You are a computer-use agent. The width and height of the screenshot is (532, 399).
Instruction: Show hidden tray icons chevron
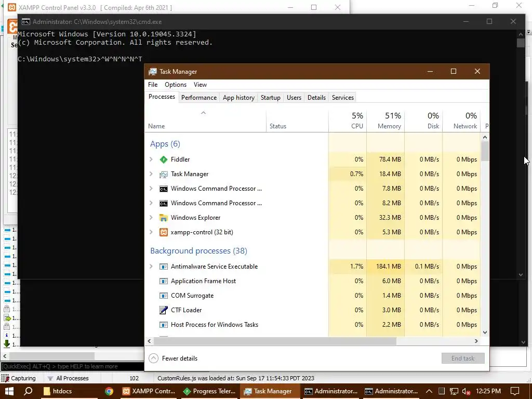(x=429, y=391)
